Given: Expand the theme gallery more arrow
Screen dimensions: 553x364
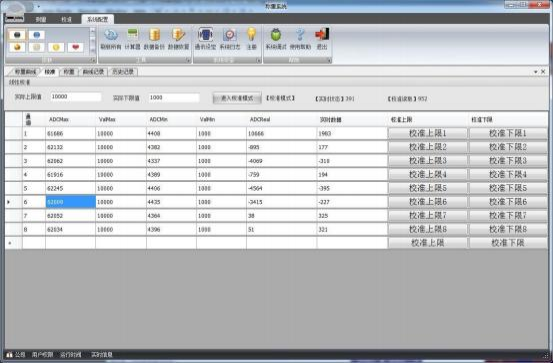Looking at the screenshot, I should coord(93,51).
